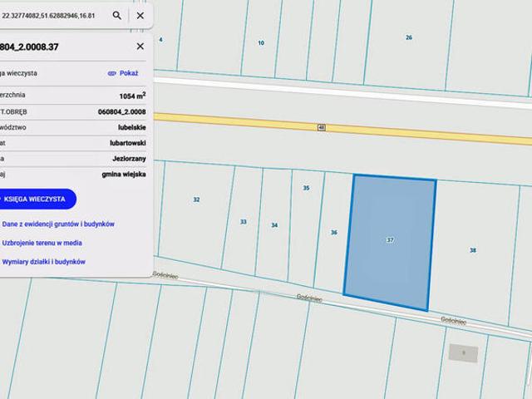Select parcel 10 on the map
The height and width of the screenshot is (399, 532).
(x=261, y=42)
